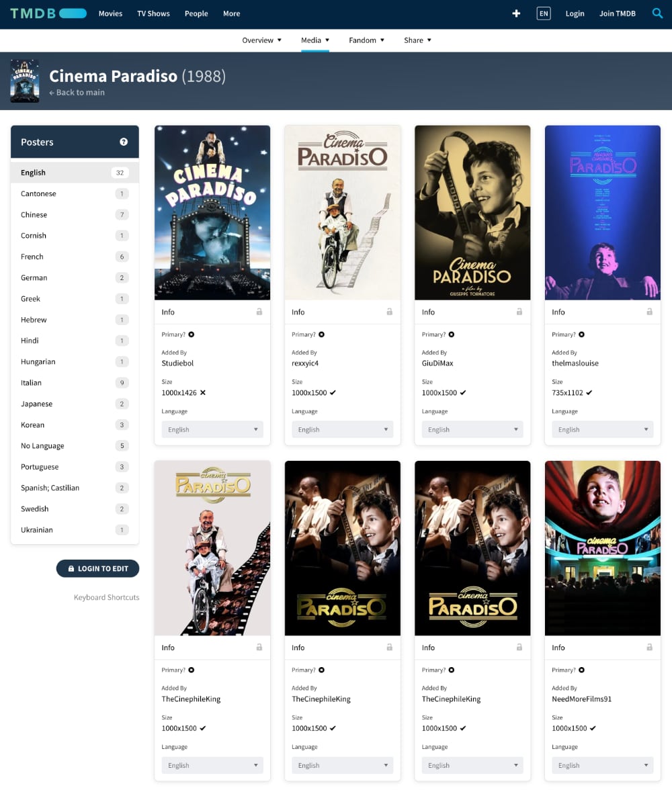Click the lock icon on NeedMoreFilms91's poster card
Viewport: 672px width, 790px height.
click(649, 648)
